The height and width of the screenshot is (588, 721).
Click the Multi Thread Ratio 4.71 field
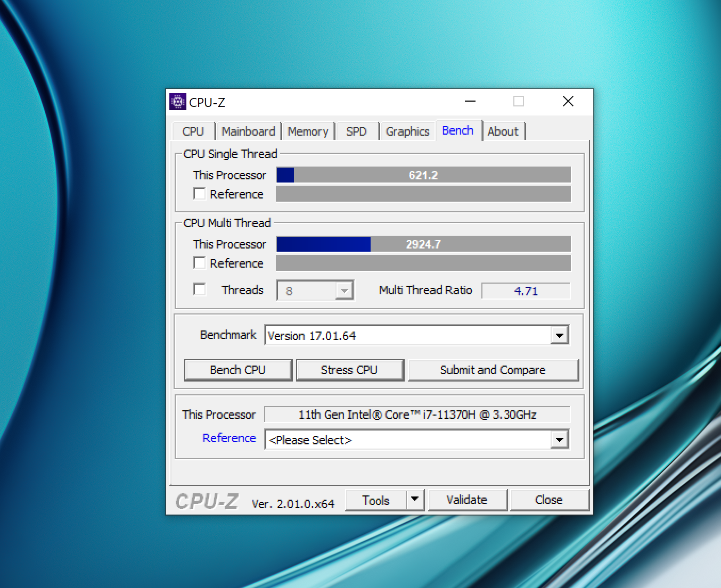pyautogui.click(x=526, y=291)
